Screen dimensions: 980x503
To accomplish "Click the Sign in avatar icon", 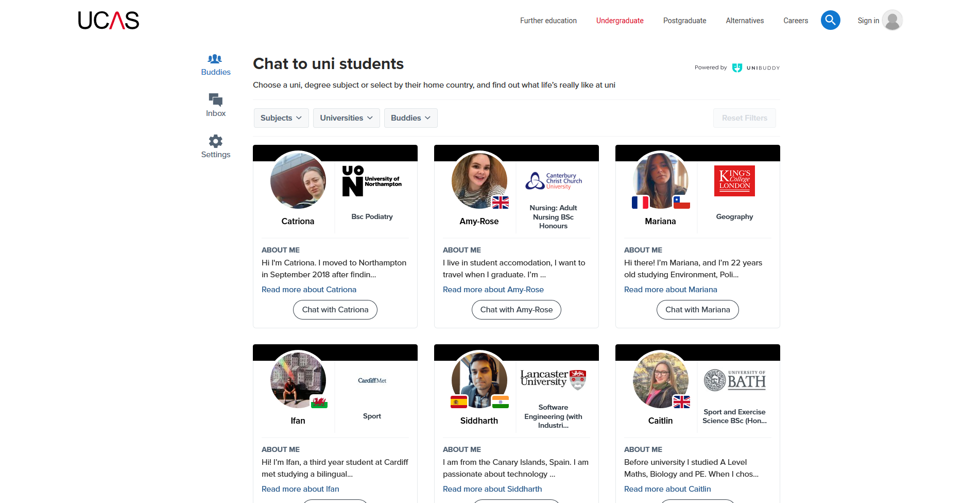I will 892,21.
